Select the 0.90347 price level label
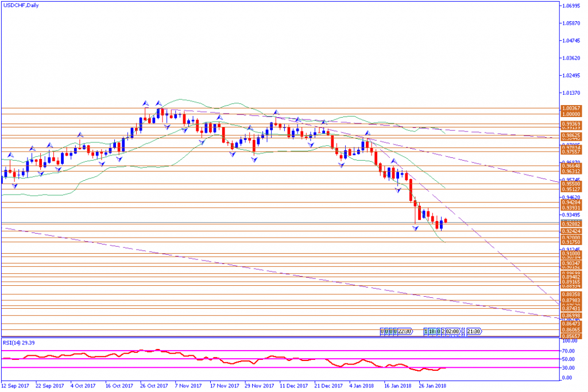 coord(571,264)
